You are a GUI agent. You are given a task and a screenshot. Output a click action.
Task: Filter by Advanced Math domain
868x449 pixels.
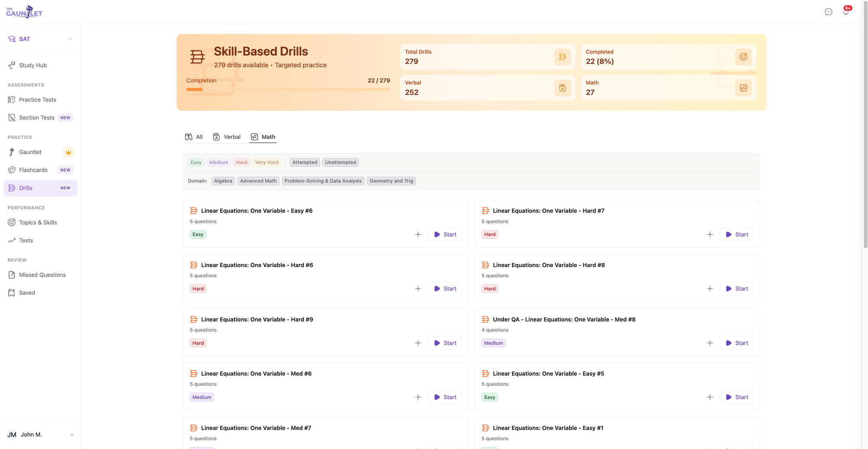[258, 181]
